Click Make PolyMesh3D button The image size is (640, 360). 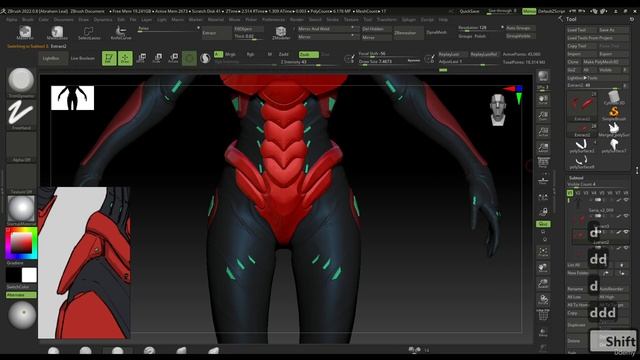606,62
